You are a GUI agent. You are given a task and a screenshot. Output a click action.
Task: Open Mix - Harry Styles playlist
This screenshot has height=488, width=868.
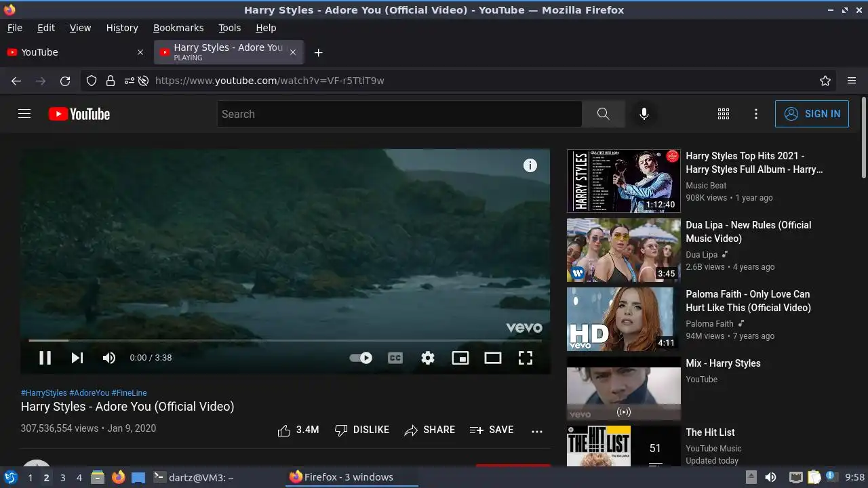pos(723,363)
